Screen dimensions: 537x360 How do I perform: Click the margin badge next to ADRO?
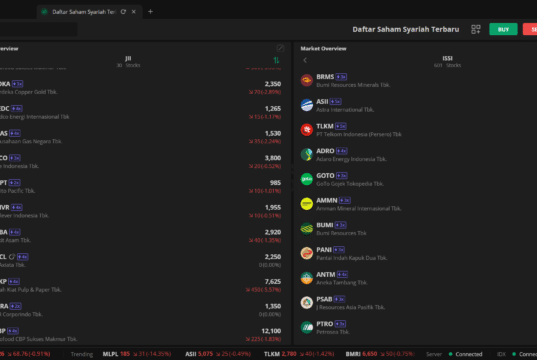tap(342, 151)
